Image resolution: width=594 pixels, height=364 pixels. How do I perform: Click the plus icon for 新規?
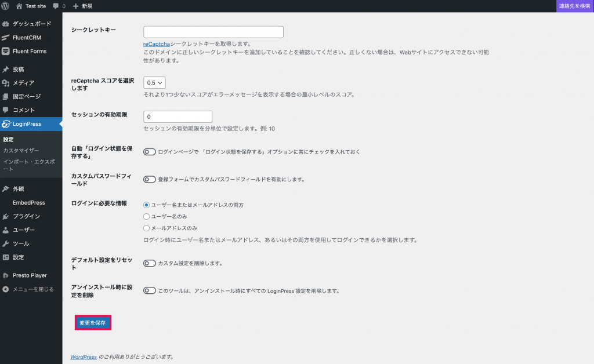tap(76, 6)
